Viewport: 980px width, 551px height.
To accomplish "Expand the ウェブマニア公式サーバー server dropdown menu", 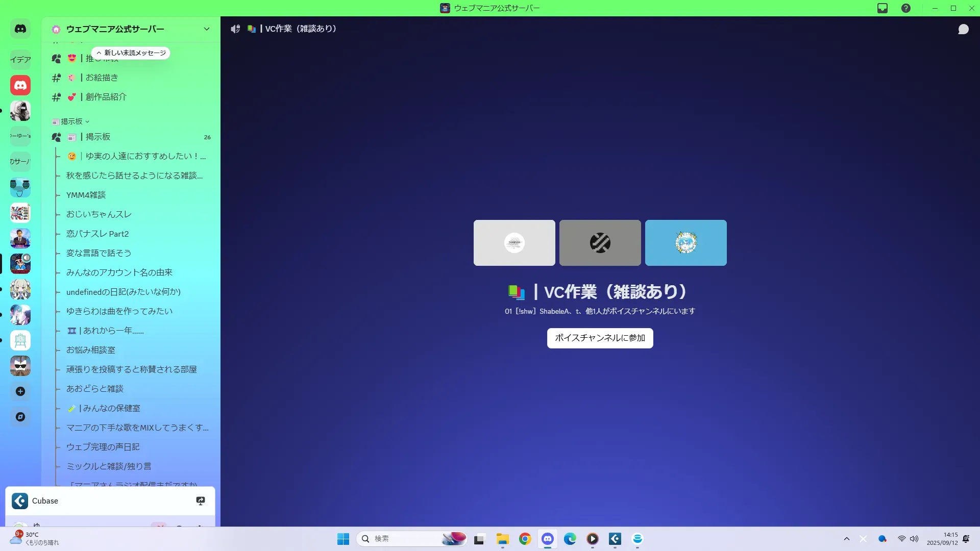I will click(206, 29).
